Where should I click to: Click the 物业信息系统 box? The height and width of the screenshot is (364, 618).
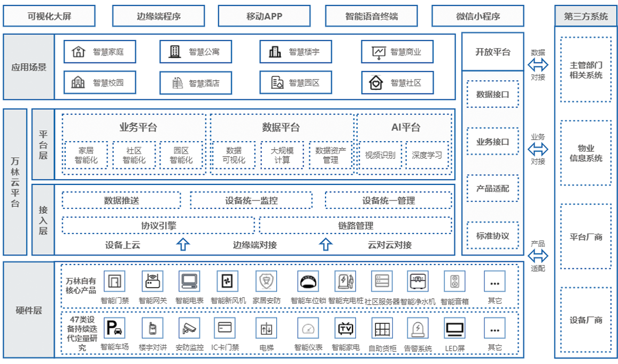click(x=586, y=153)
